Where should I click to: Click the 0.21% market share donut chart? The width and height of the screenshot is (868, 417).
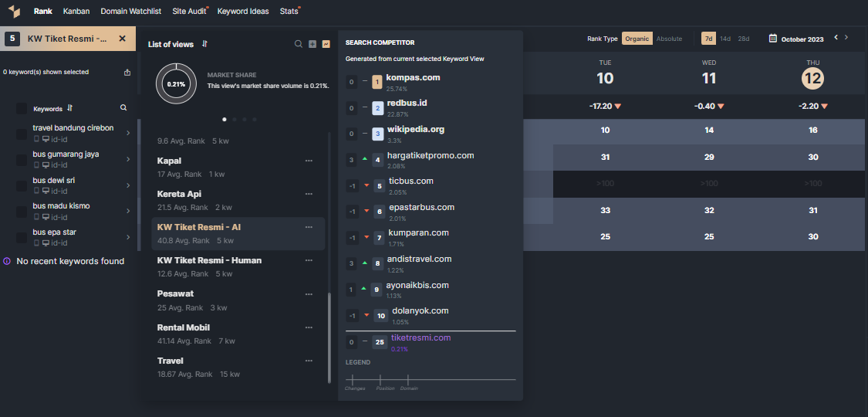(x=176, y=84)
